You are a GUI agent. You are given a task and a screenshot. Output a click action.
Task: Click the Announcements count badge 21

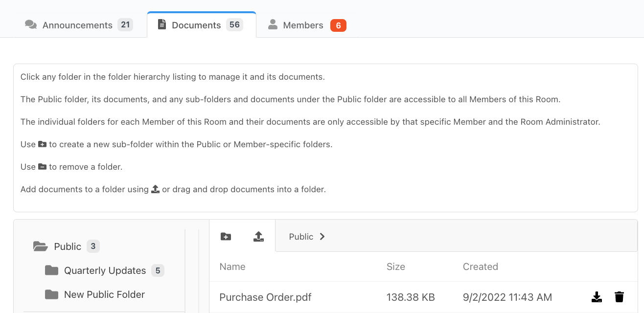125,24
